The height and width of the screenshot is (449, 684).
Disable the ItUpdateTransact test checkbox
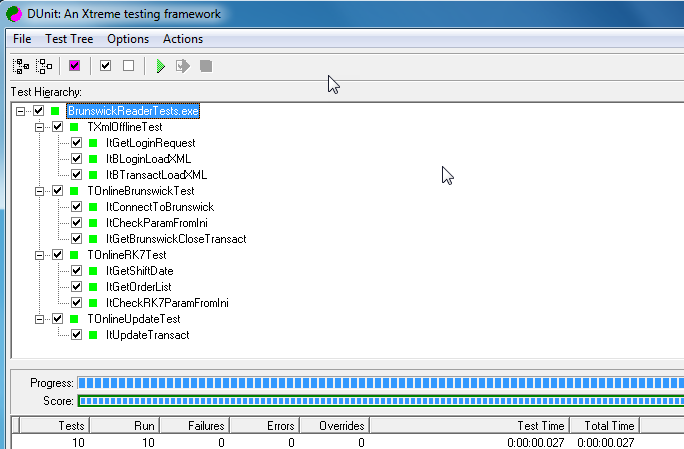(x=77, y=335)
